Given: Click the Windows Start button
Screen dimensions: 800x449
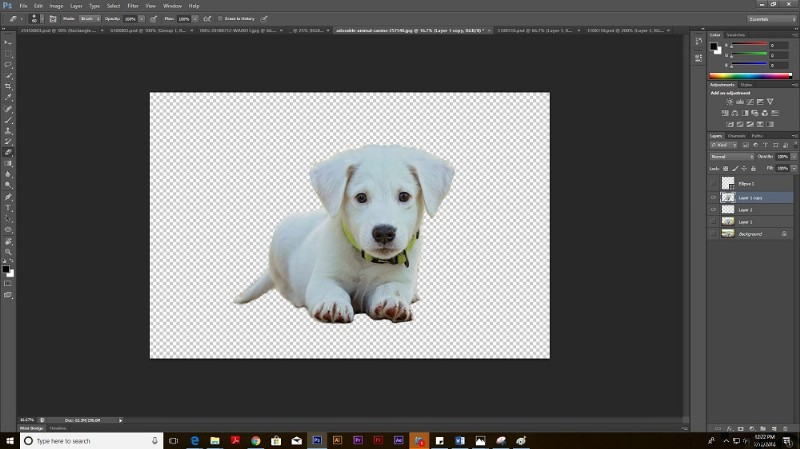Looking at the screenshot, I should 10,441.
